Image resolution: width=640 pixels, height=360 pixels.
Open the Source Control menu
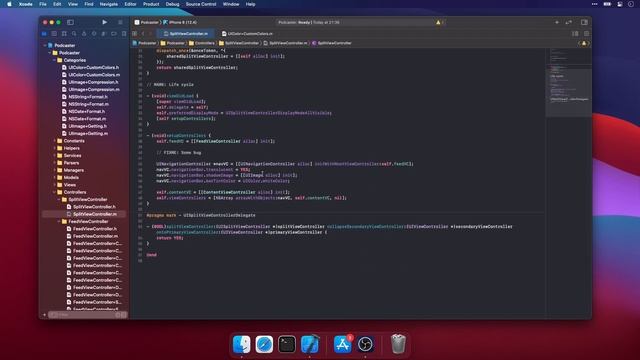(201, 4)
